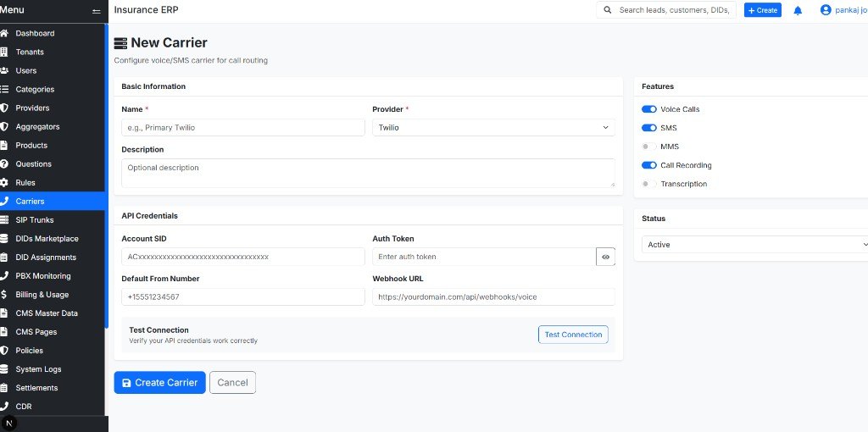Viewport: 868px width, 432px height.
Task: Click the top search leads box
Action: coord(666,10)
